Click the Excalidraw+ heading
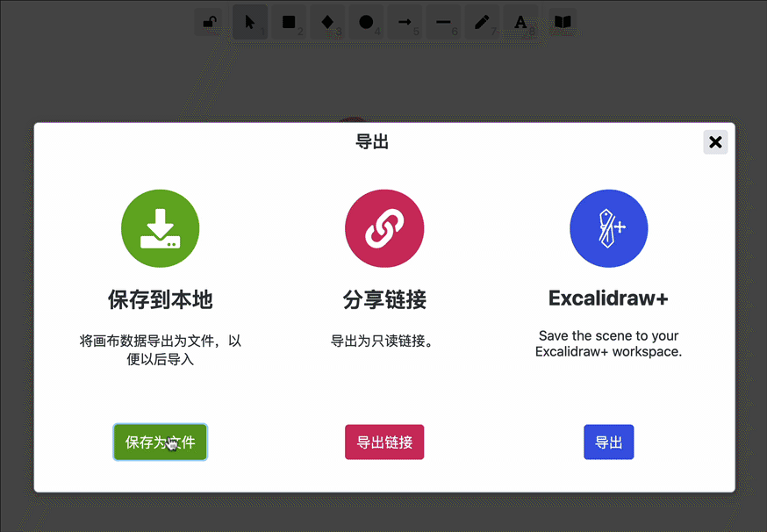Image resolution: width=767 pixels, height=532 pixels. (x=608, y=298)
